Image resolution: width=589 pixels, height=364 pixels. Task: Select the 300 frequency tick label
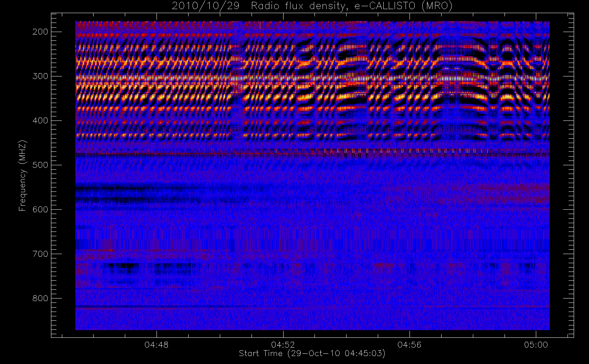pyautogui.click(x=40, y=76)
